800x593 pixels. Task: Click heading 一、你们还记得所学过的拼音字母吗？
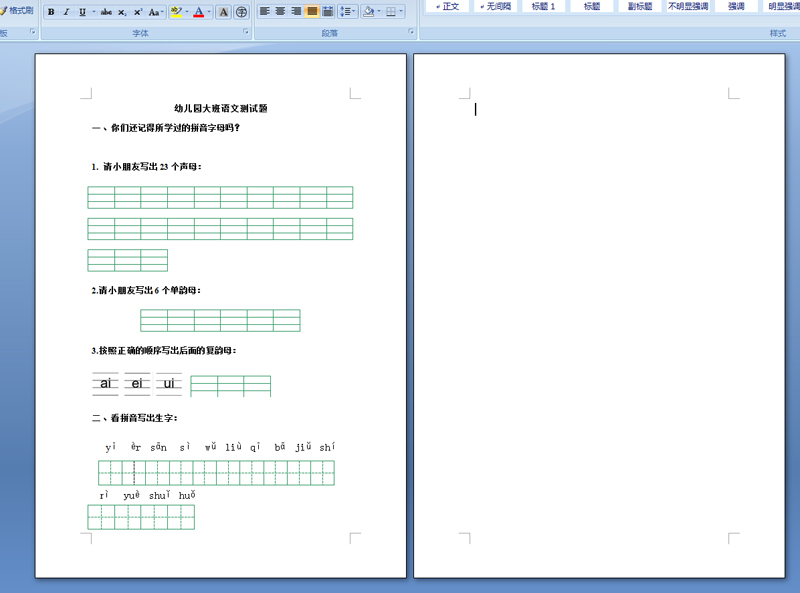coord(166,128)
